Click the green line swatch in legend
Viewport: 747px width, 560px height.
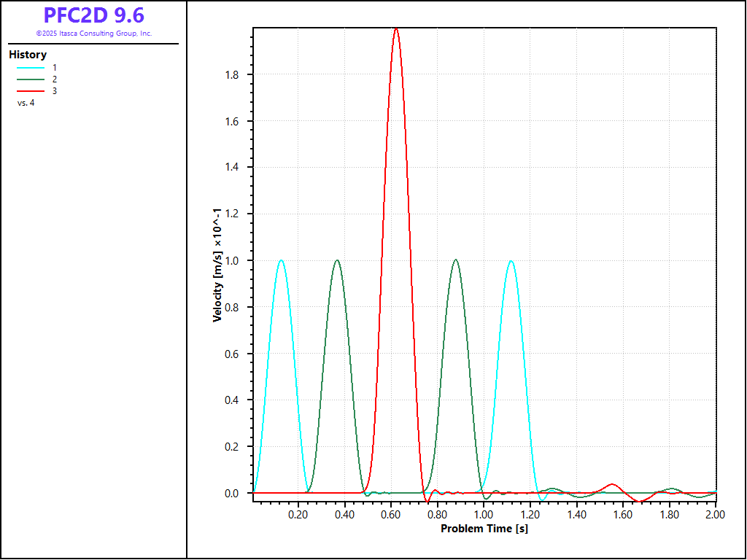[x=31, y=79]
